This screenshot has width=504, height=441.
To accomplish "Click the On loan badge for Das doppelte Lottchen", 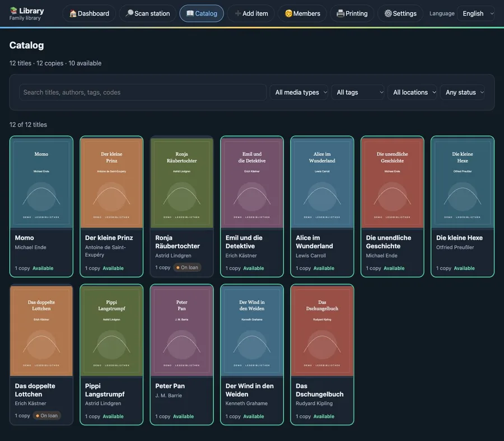I will pyautogui.click(x=47, y=416).
